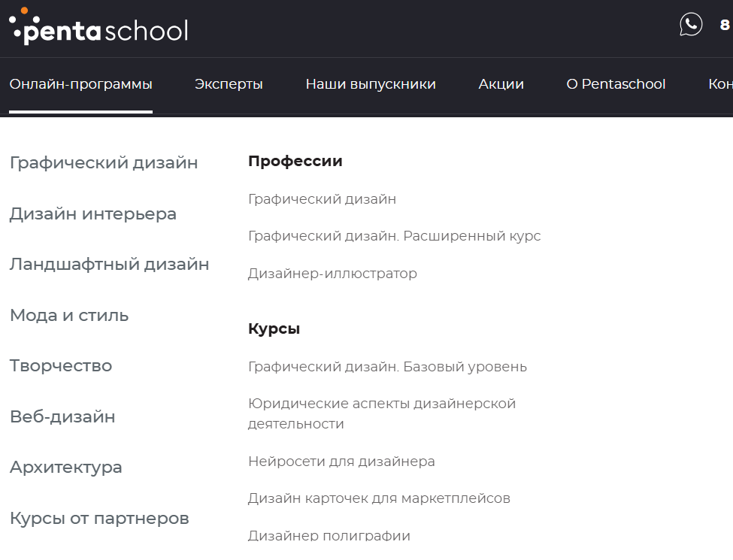Image resolution: width=733 pixels, height=560 pixels.
Task: Open the Нейросети для дизайнера course
Action: [x=341, y=462]
